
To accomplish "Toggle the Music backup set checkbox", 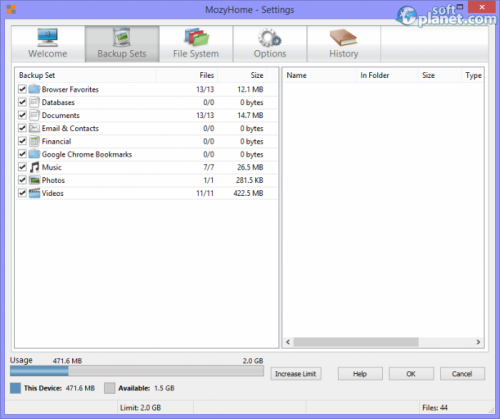I will (x=22, y=167).
